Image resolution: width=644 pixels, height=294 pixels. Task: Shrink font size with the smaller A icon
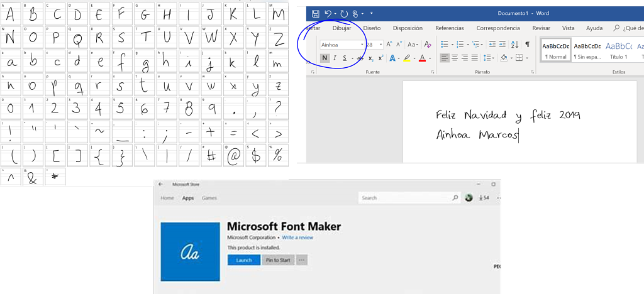pos(398,44)
